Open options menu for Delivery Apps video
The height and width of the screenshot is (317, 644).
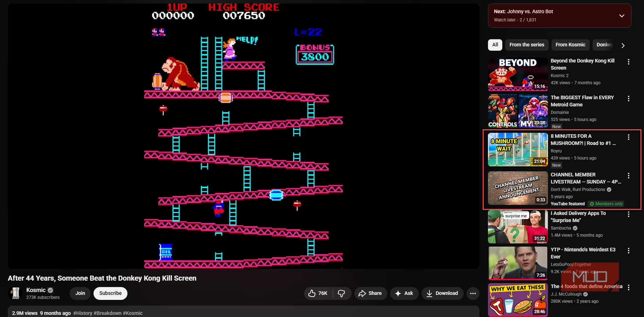pos(628,214)
